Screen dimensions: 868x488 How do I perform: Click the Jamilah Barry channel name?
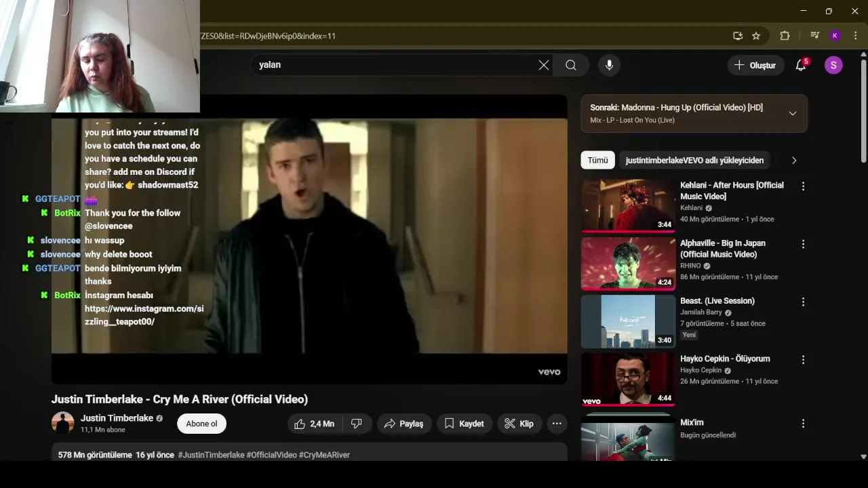point(701,312)
